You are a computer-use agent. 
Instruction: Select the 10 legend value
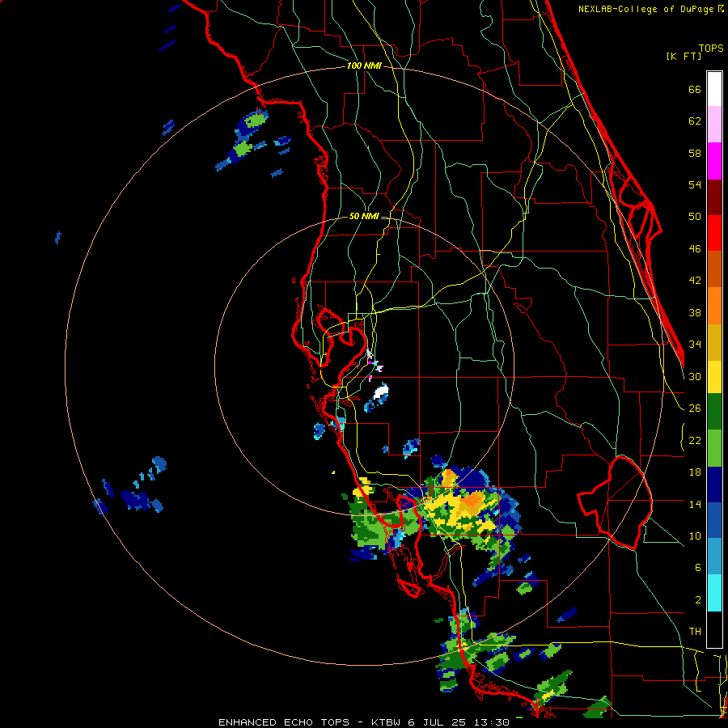point(695,535)
